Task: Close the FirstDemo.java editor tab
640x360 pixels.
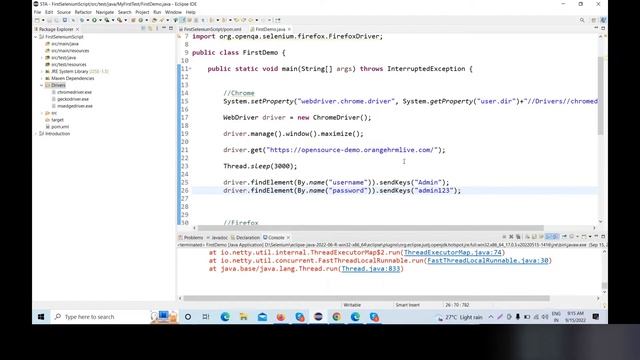Action: point(289,29)
